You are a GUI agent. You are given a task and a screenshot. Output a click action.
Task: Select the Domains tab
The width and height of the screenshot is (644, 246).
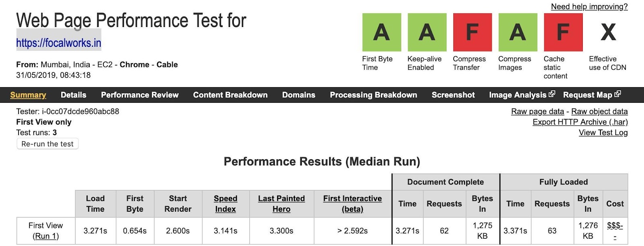click(x=299, y=95)
